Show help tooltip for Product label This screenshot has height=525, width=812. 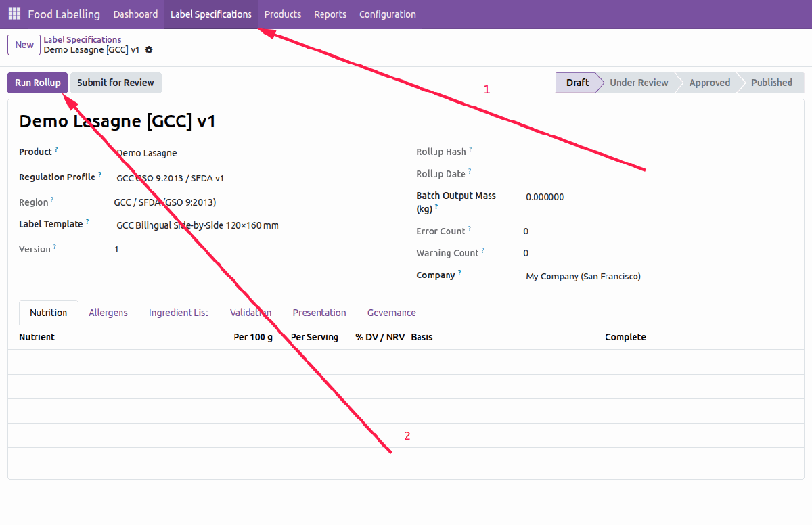pyautogui.click(x=56, y=149)
